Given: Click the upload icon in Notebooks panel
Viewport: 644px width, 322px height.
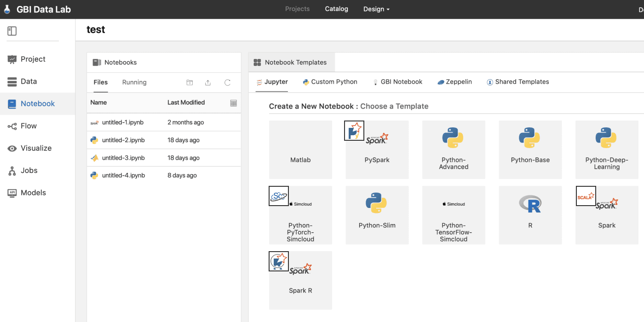Looking at the screenshot, I should pyautogui.click(x=208, y=82).
